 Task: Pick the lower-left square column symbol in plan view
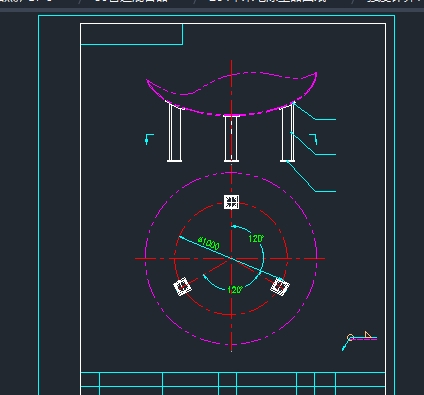tap(183, 286)
